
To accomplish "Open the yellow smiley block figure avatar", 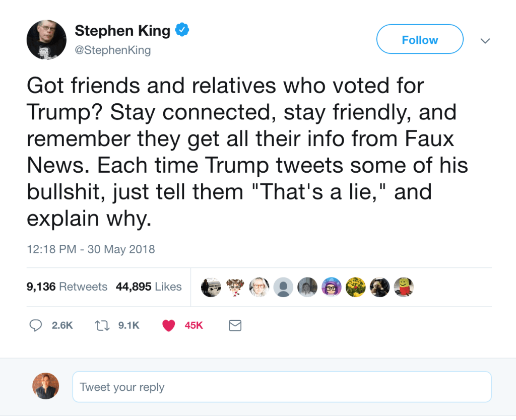I will [x=404, y=287].
